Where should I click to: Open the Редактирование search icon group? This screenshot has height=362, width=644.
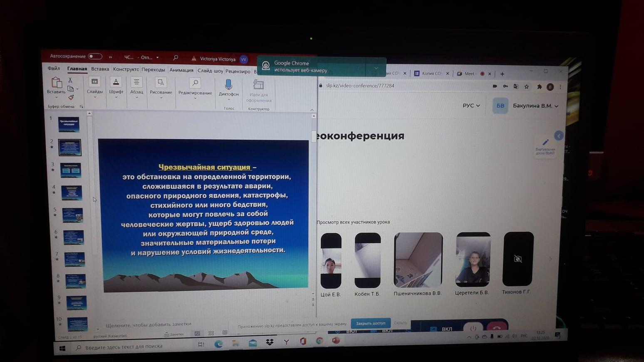(195, 84)
